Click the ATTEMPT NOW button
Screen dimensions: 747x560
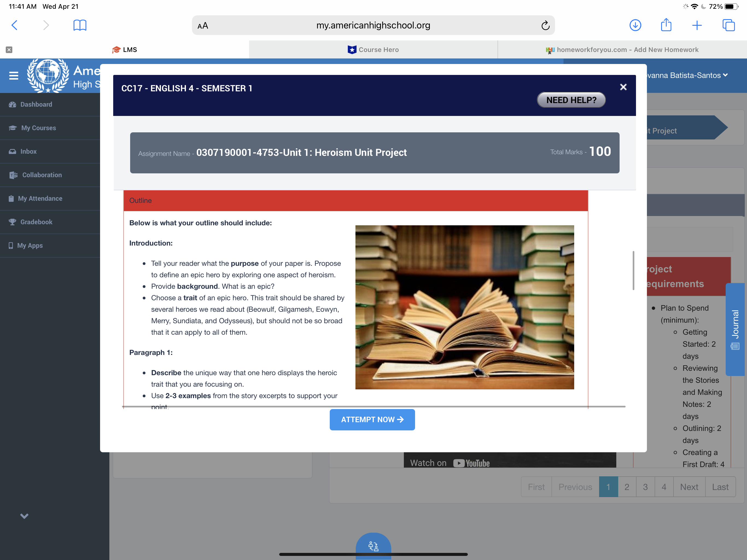[372, 419]
